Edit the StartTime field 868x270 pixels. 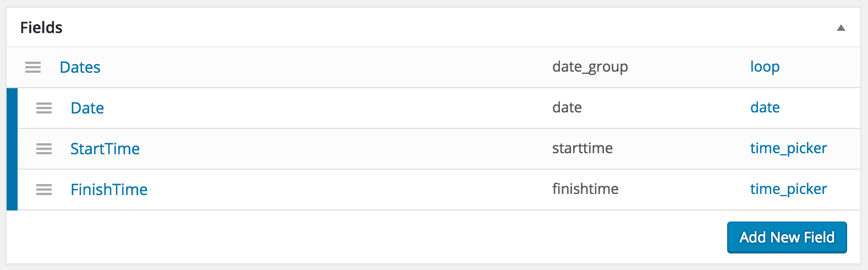pyautogui.click(x=105, y=149)
